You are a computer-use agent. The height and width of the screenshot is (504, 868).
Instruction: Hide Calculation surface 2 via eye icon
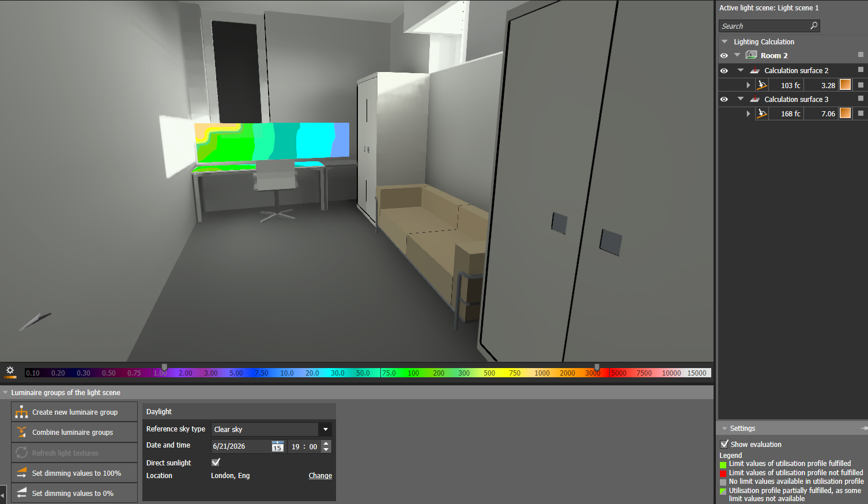pyautogui.click(x=724, y=70)
